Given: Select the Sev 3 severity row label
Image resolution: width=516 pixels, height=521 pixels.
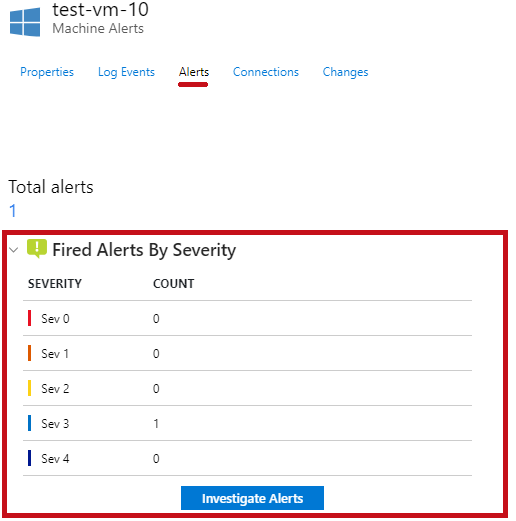Looking at the screenshot, I should pos(55,424).
